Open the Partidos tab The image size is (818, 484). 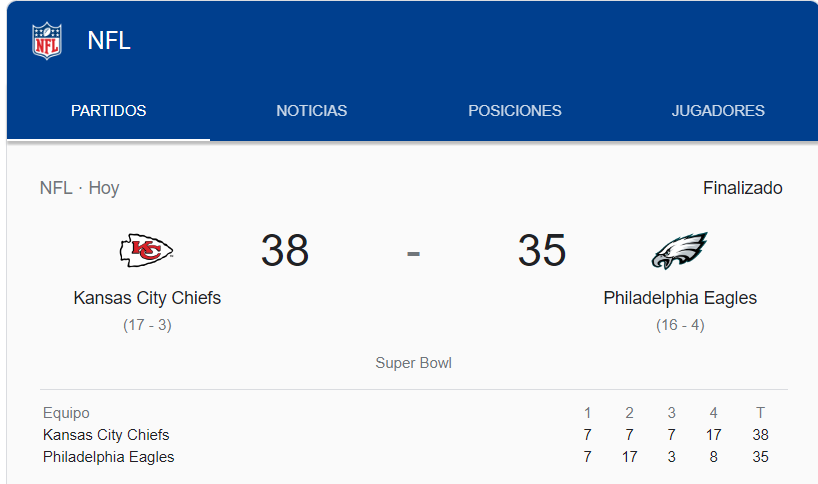pos(109,111)
